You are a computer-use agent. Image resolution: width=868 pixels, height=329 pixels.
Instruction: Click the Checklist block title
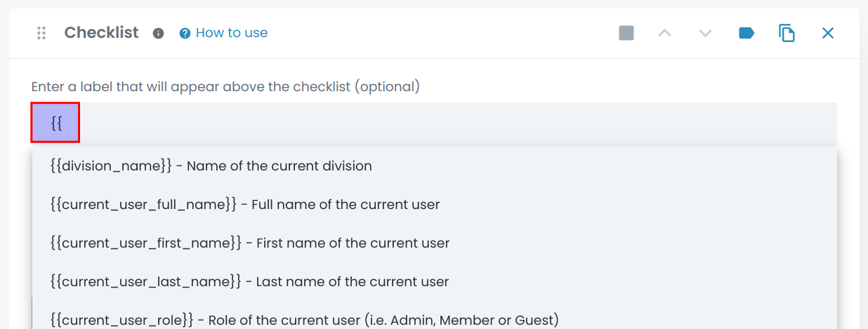click(101, 33)
